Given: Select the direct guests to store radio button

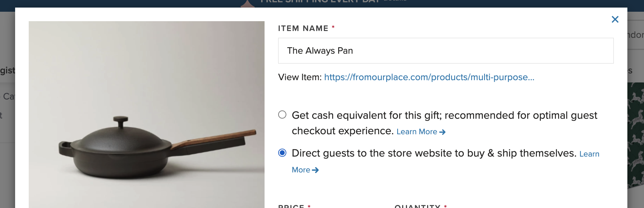Looking at the screenshot, I should [282, 153].
